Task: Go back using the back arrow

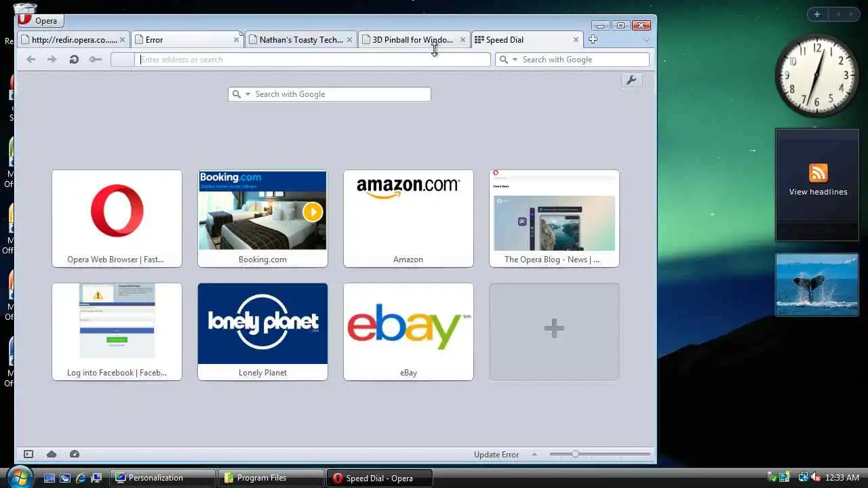Action: (31, 60)
